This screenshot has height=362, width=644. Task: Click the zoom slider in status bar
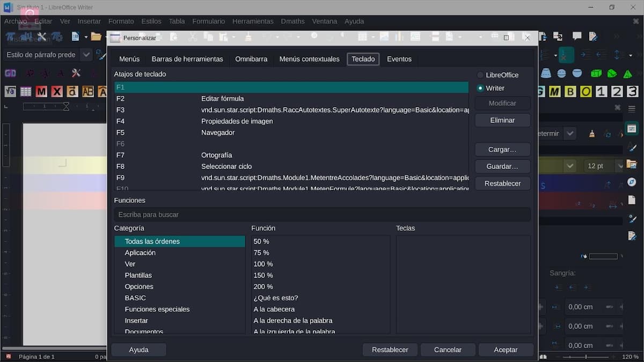pyautogui.click(x=586, y=357)
